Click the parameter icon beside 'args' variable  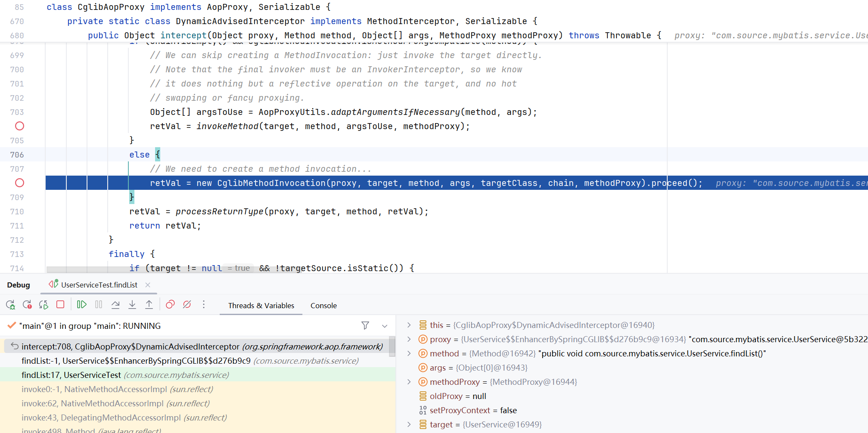[x=423, y=368]
